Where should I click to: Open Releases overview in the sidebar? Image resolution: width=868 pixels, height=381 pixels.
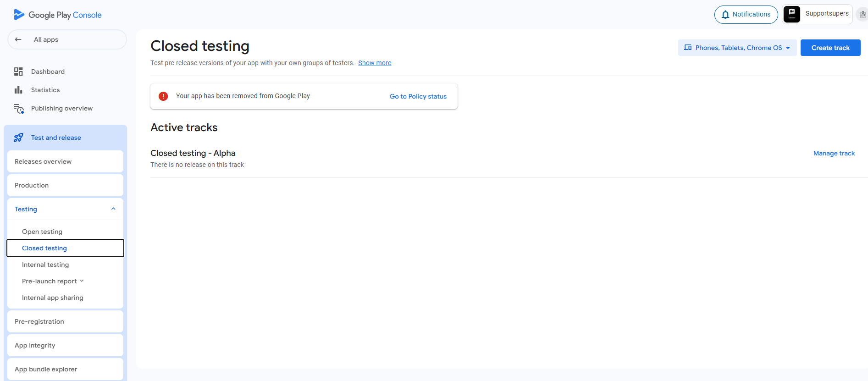[43, 161]
